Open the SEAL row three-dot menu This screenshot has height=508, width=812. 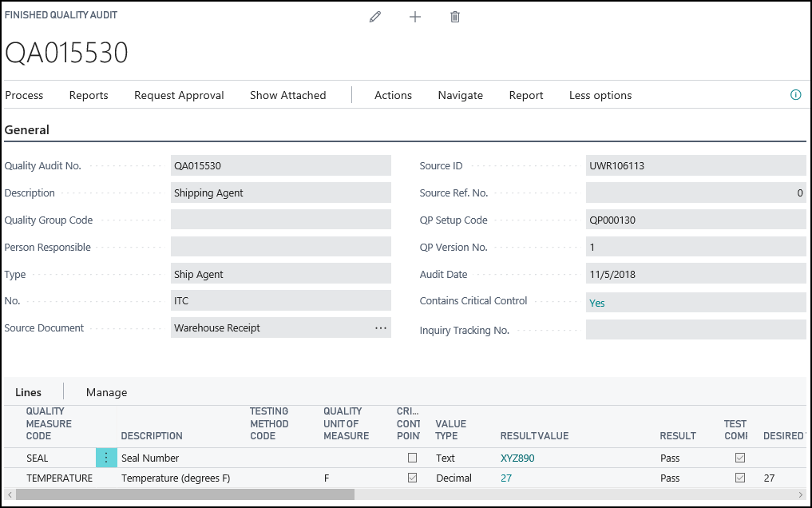point(106,458)
